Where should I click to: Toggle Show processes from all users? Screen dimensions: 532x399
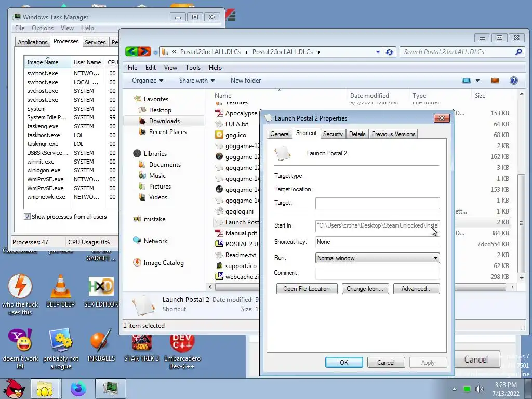tap(27, 217)
